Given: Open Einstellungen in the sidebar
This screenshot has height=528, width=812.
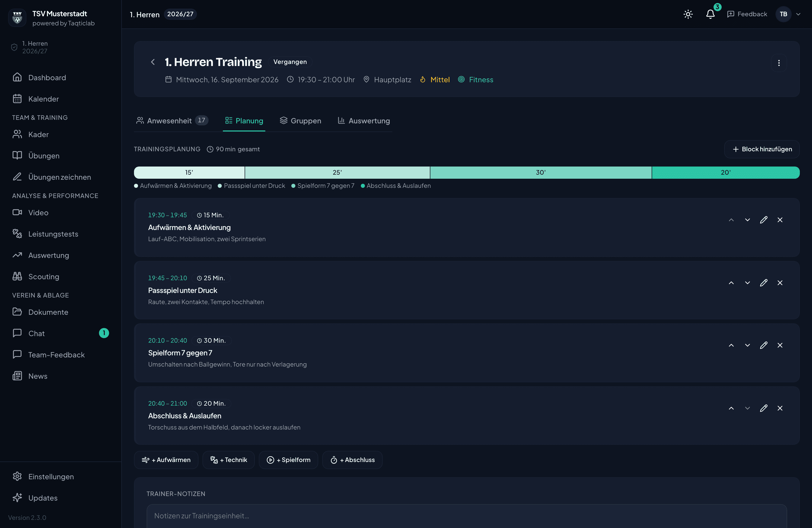Looking at the screenshot, I should [x=61, y=476].
